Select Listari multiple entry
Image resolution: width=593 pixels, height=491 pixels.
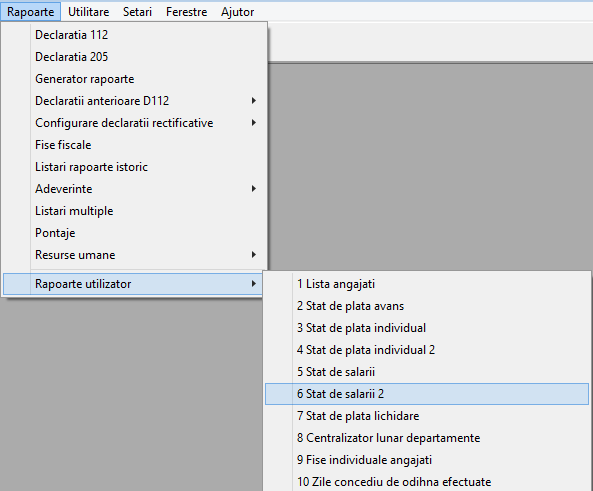click(x=134, y=211)
